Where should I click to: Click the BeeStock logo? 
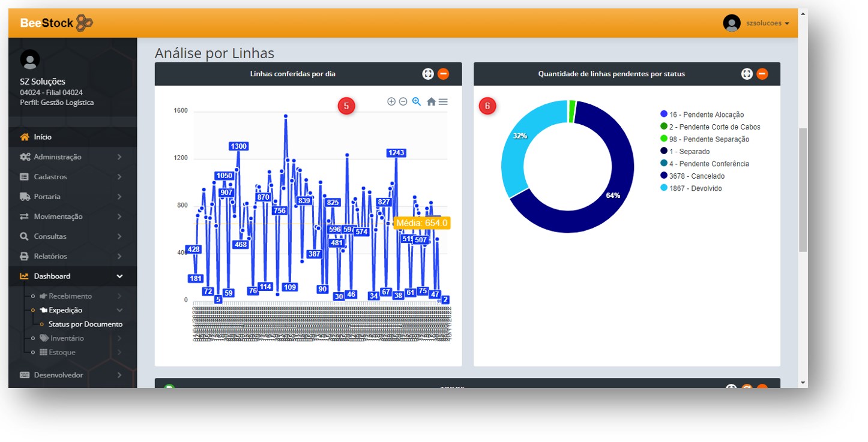(56, 23)
